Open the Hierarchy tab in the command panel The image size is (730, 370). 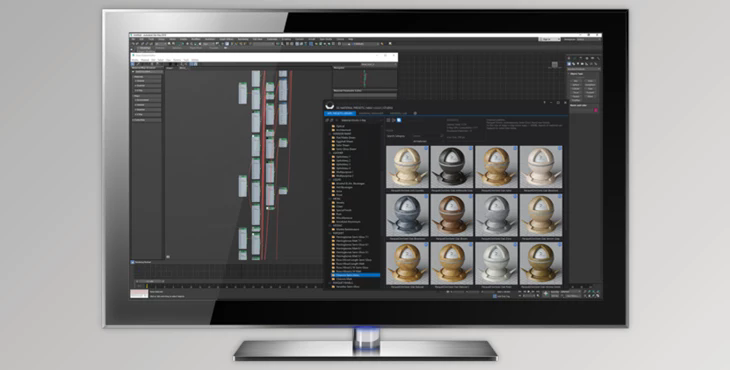tap(581, 58)
